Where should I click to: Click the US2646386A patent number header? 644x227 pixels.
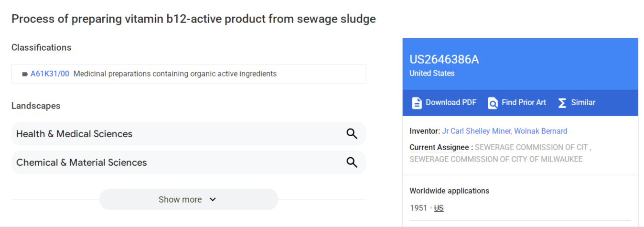(444, 59)
